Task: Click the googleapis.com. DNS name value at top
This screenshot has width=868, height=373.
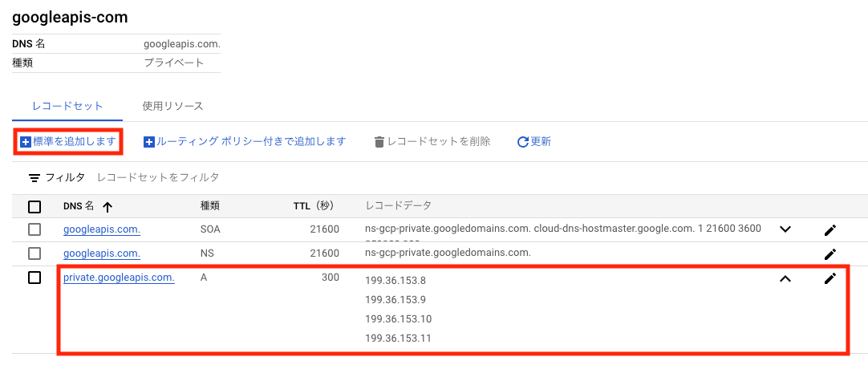Action: [182, 44]
